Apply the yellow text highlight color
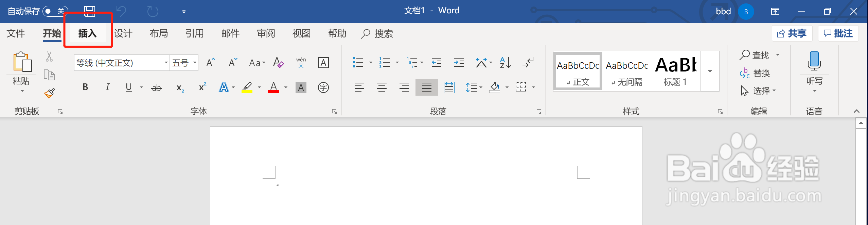Screen dimensions: 868x225 tap(247, 87)
